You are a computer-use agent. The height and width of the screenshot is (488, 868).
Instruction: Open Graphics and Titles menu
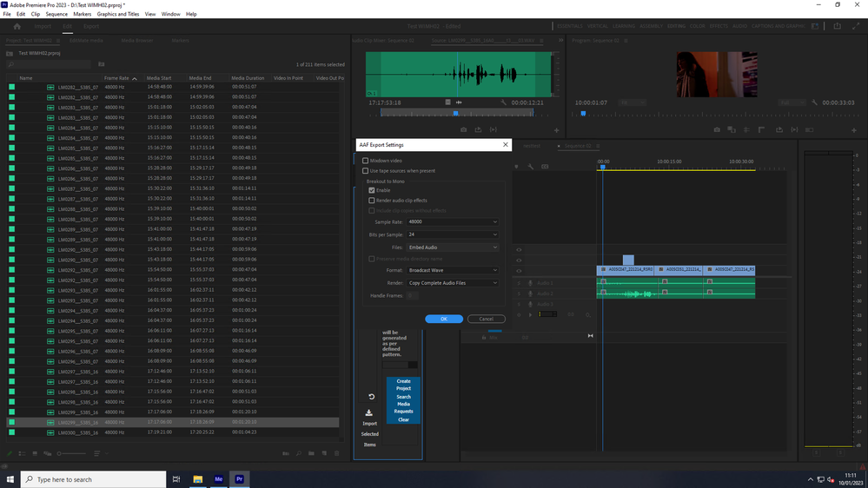click(x=118, y=14)
